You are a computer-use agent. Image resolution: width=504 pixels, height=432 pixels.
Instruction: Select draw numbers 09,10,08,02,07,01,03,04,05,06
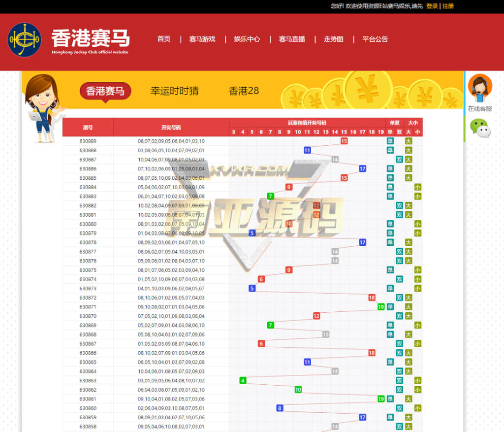tap(171, 307)
